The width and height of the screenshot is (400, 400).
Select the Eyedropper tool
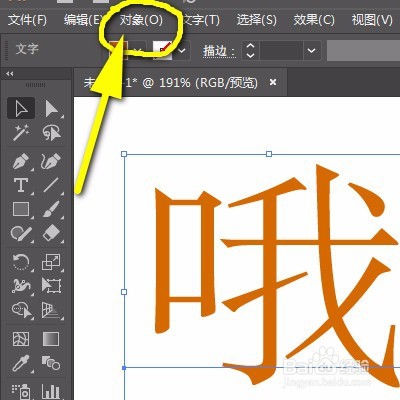(x=21, y=363)
